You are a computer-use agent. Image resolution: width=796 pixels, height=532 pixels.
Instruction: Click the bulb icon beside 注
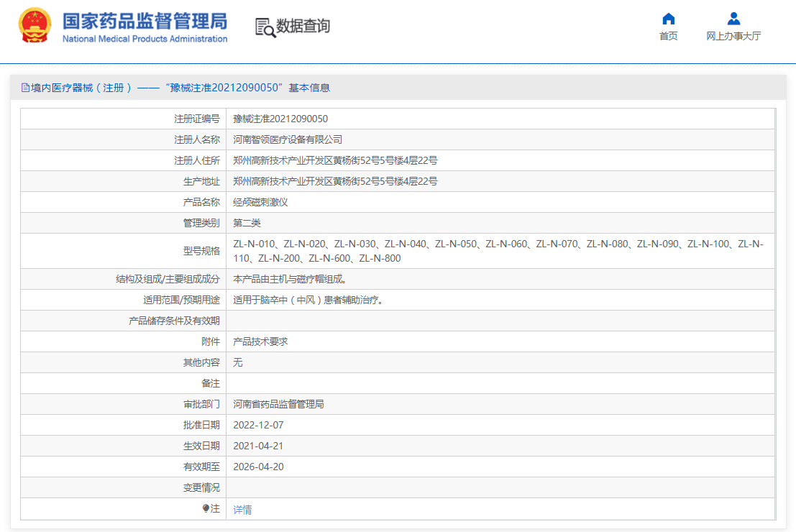coord(206,508)
